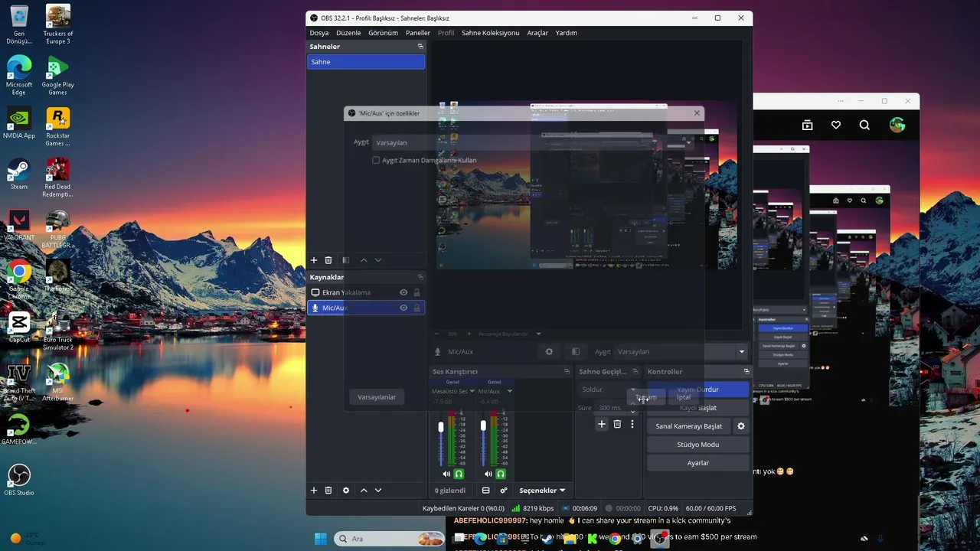Open Araçlar menu
Image resolution: width=980 pixels, height=551 pixels.
(x=537, y=33)
